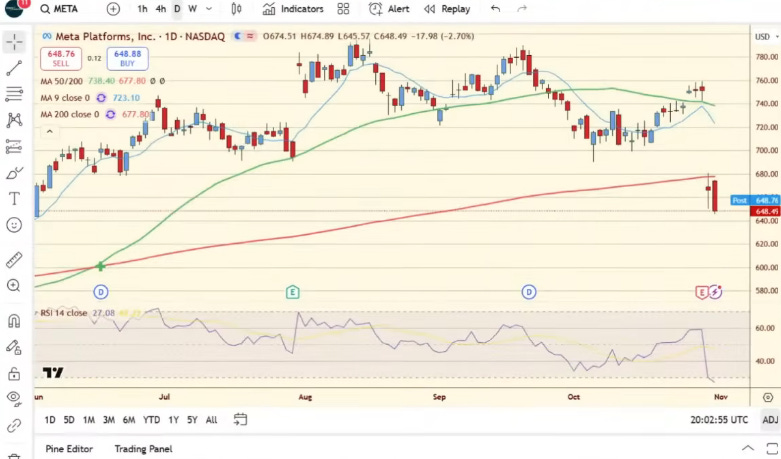The image size is (781, 459).
Task: Select the MA 50/200 indicator legend
Action: tap(62, 81)
